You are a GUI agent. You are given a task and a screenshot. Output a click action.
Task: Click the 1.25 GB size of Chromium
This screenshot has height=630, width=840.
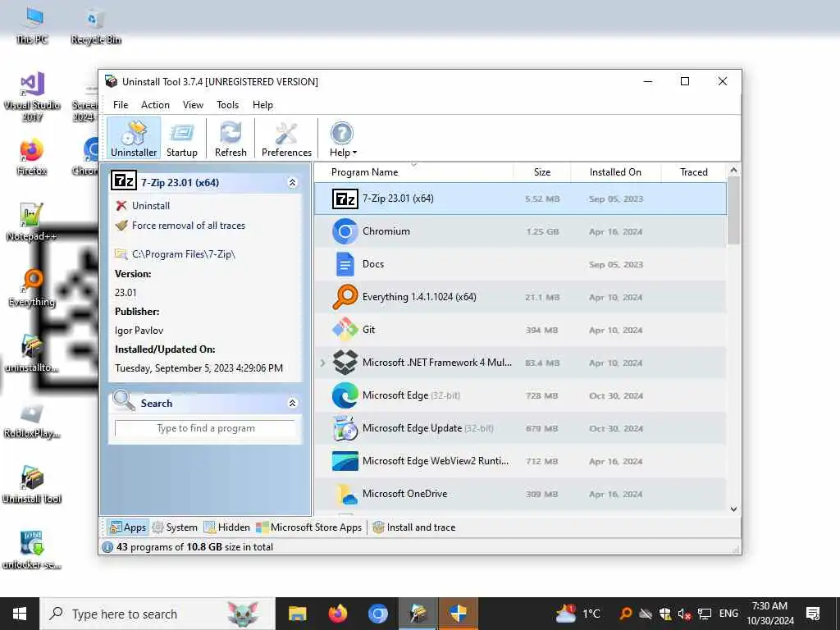542,232
